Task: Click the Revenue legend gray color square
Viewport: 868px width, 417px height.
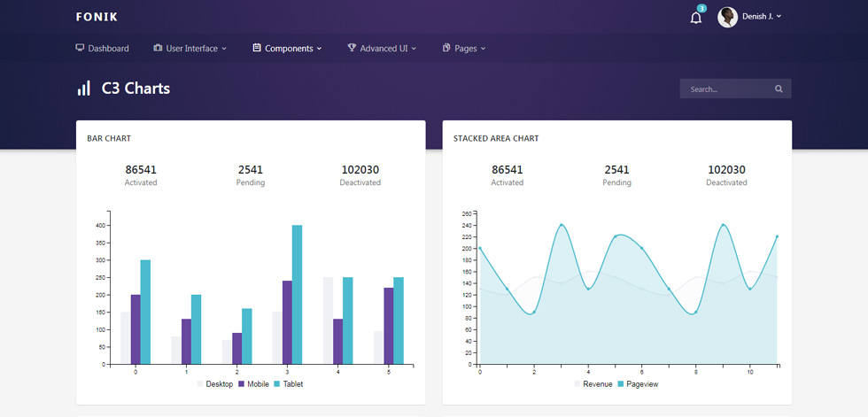Action: [x=577, y=384]
